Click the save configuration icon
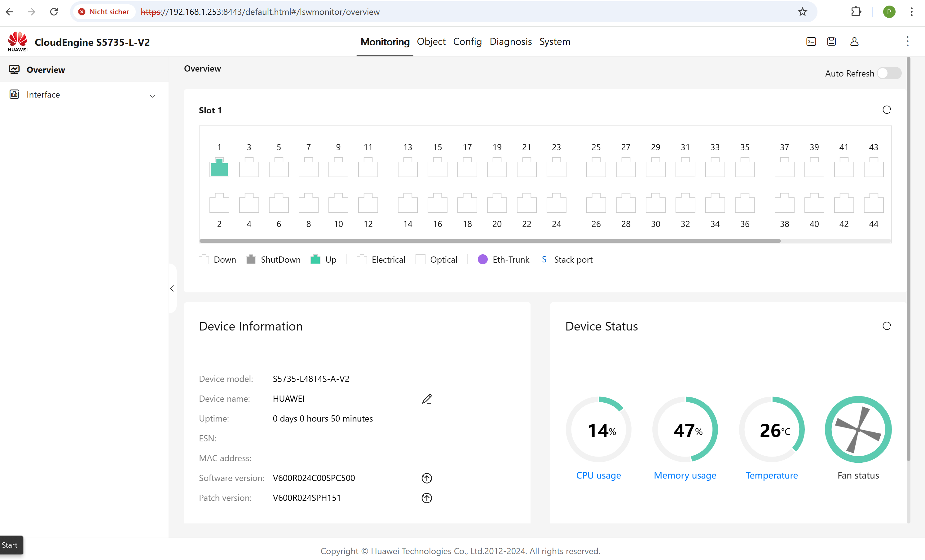 831,41
